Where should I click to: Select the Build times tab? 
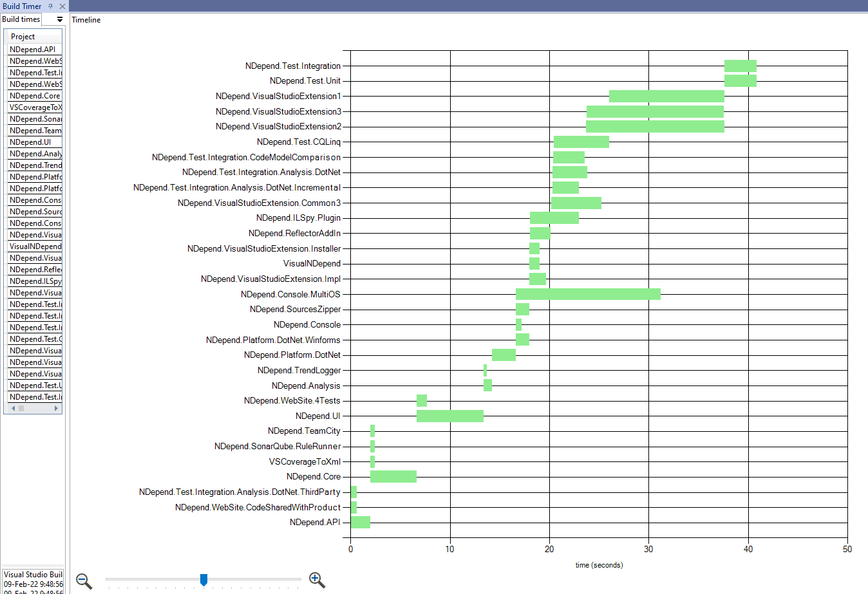[21, 19]
